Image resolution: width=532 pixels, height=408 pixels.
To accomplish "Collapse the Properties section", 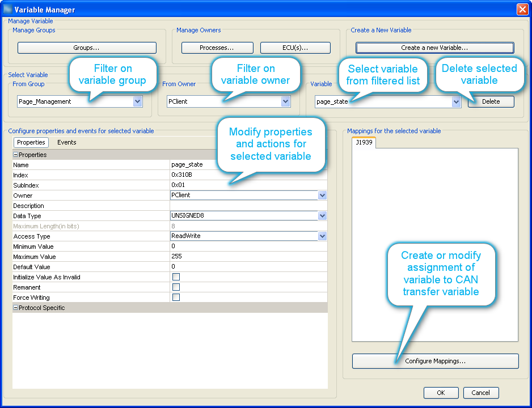I will [x=15, y=155].
